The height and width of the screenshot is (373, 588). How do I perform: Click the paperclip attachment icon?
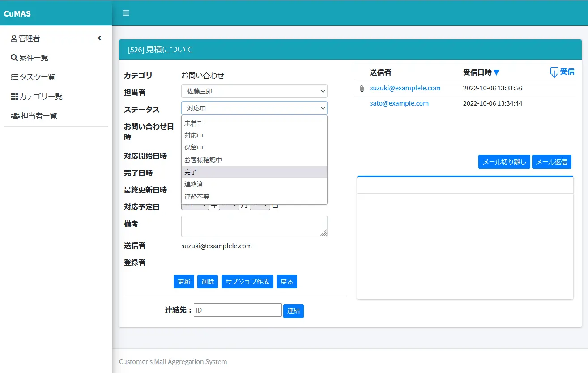click(x=362, y=89)
